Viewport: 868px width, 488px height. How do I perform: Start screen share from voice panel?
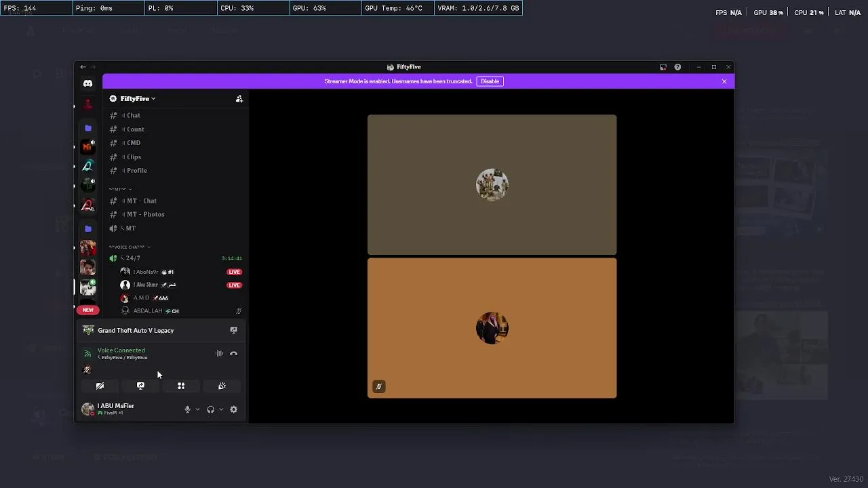pyautogui.click(x=140, y=386)
